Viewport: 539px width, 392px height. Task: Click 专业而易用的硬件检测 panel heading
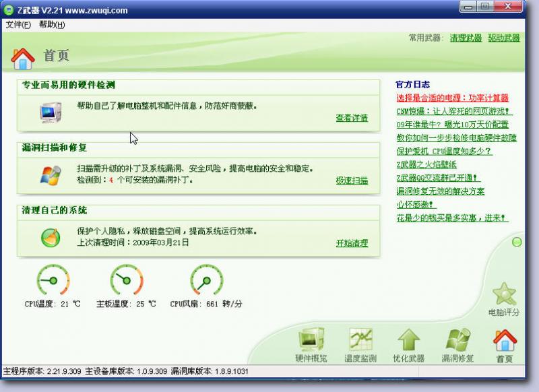click(69, 85)
